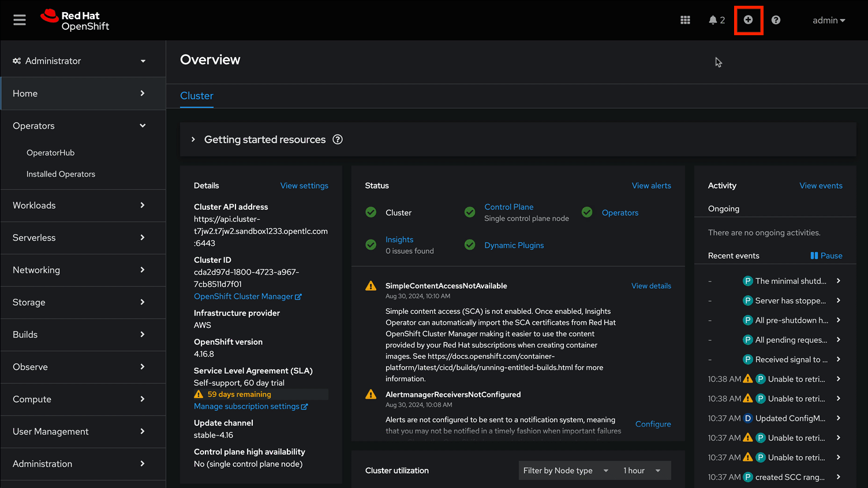The image size is (868, 488).
Task: Open OperatorHub in the sidebar
Action: [51, 153]
